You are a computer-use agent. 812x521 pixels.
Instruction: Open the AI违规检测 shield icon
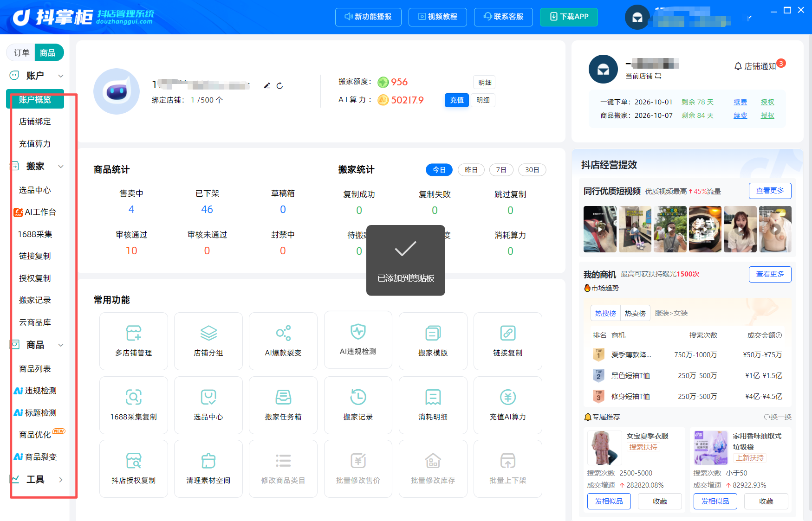pos(358,332)
